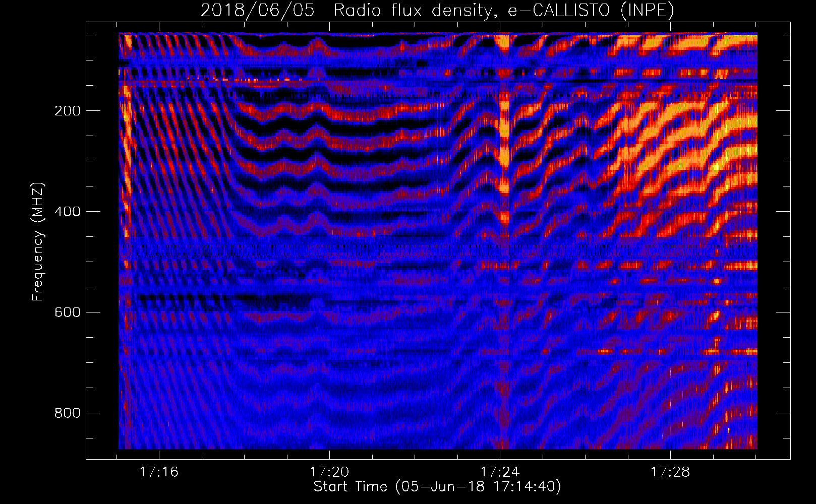Click the 400 frequency tick label

point(68,212)
